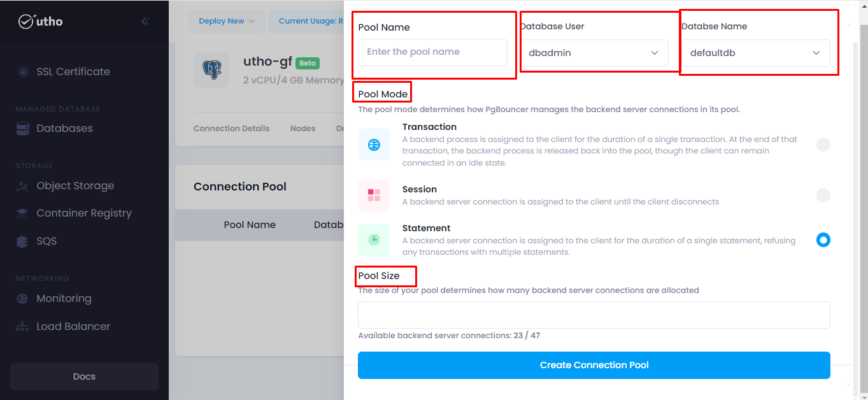This screenshot has height=400, width=868.
Task: Click the Databases stack icon
Action: (23, 129)
